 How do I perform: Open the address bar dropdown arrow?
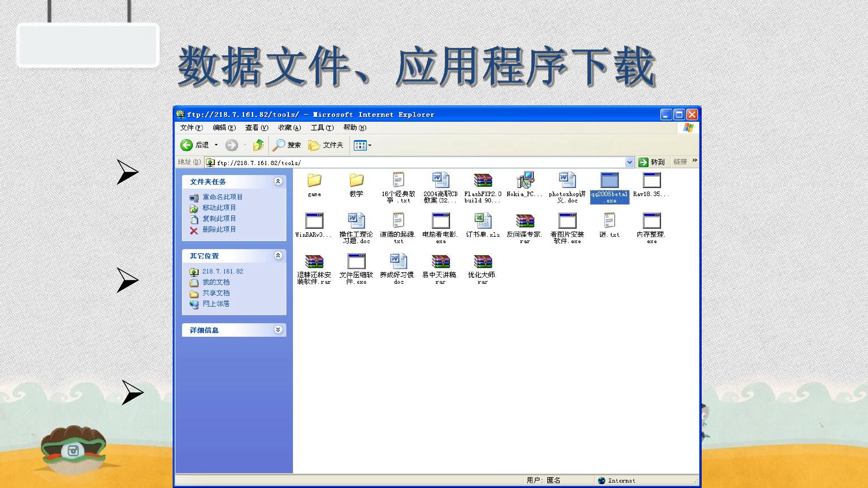coord(629,162)
